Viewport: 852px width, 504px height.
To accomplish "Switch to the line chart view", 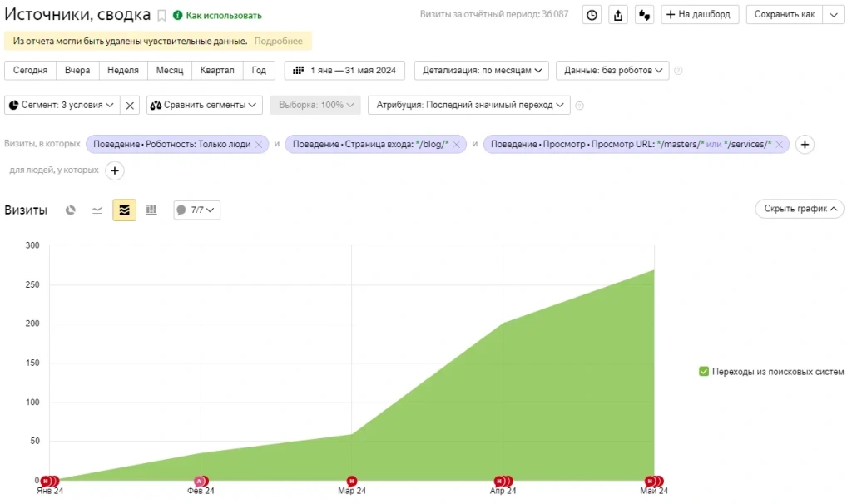I will click(97, 210).
